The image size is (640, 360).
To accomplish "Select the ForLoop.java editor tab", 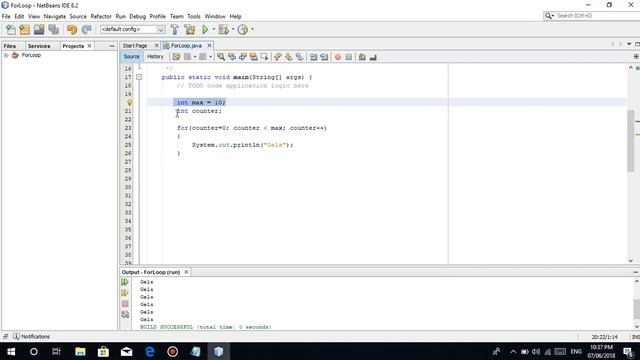I will click(x=186, y=46).
